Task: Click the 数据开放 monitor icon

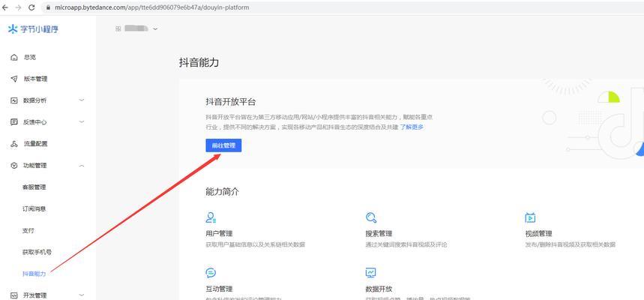Action: [371, 273]
